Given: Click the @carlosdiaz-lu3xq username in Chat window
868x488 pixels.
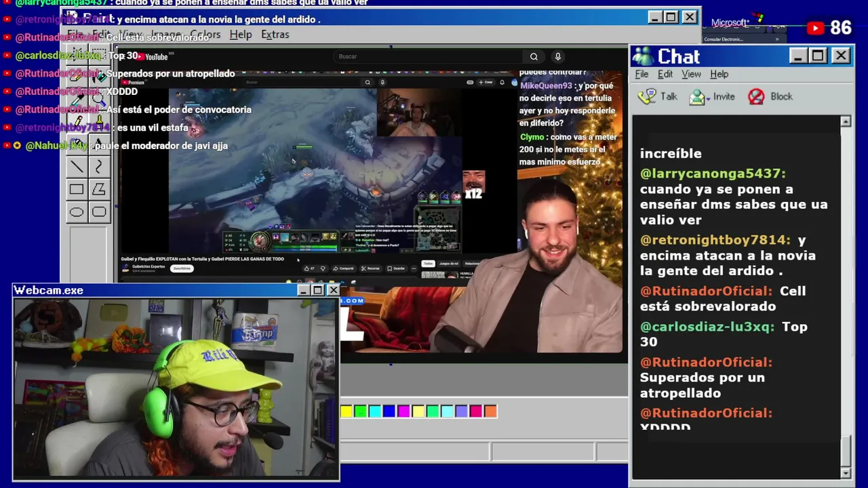Looking at the screenshot, I should tap(707, 327).
